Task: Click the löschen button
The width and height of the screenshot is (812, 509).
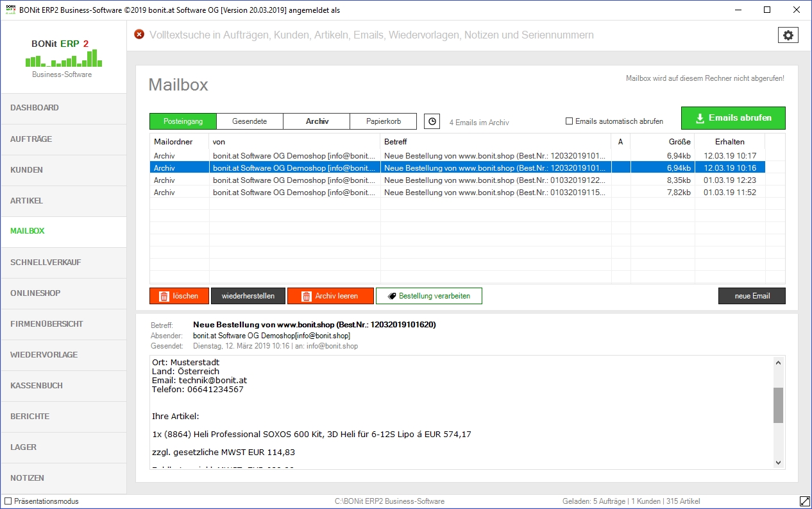Action: click(179, 296)
